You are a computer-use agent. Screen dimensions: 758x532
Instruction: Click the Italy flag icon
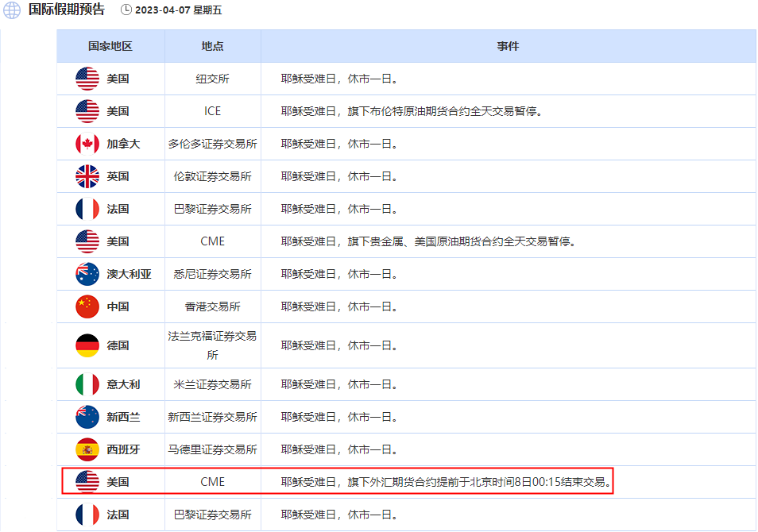point(87,384)
